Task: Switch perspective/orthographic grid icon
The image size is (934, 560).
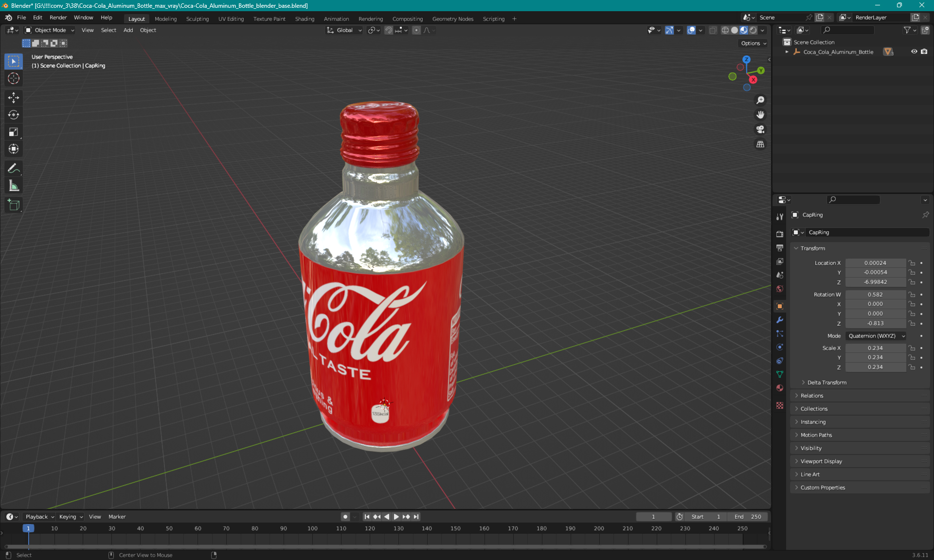Action: coord(760,144)
